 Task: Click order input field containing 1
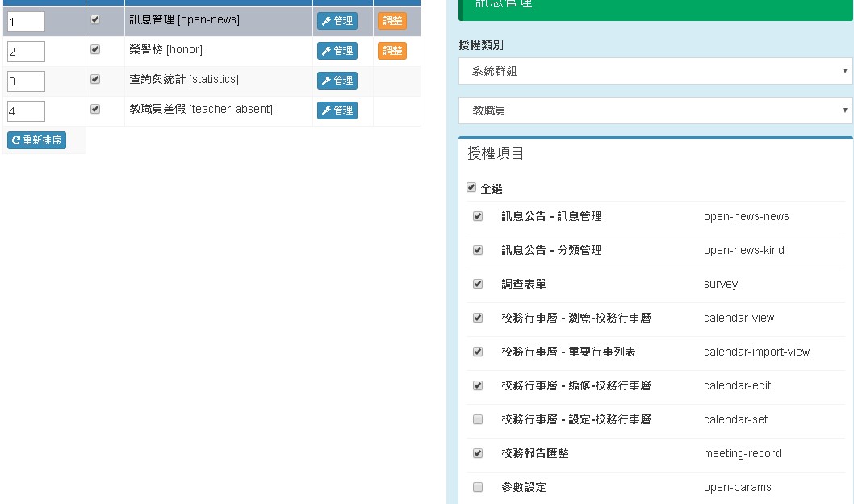click(26, 22)
